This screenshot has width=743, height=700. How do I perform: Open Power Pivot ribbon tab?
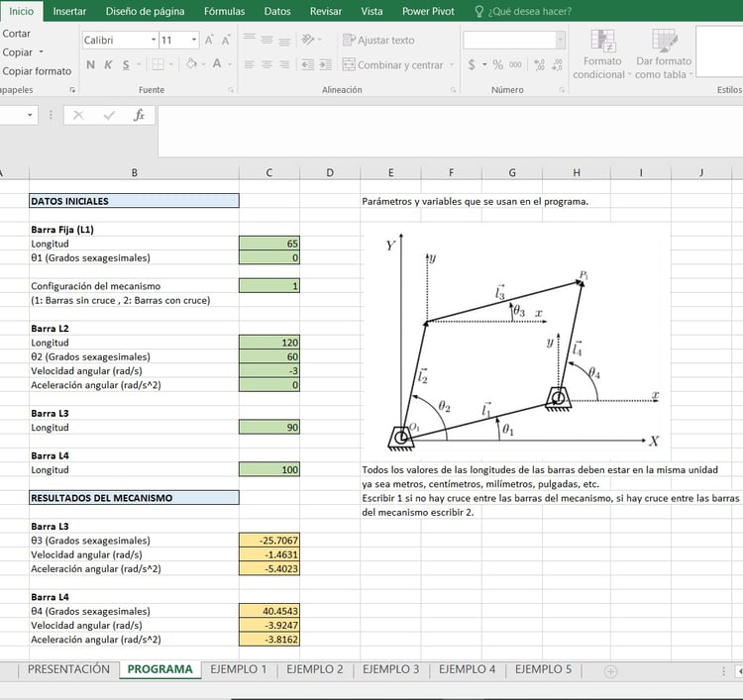coord(428,11)
